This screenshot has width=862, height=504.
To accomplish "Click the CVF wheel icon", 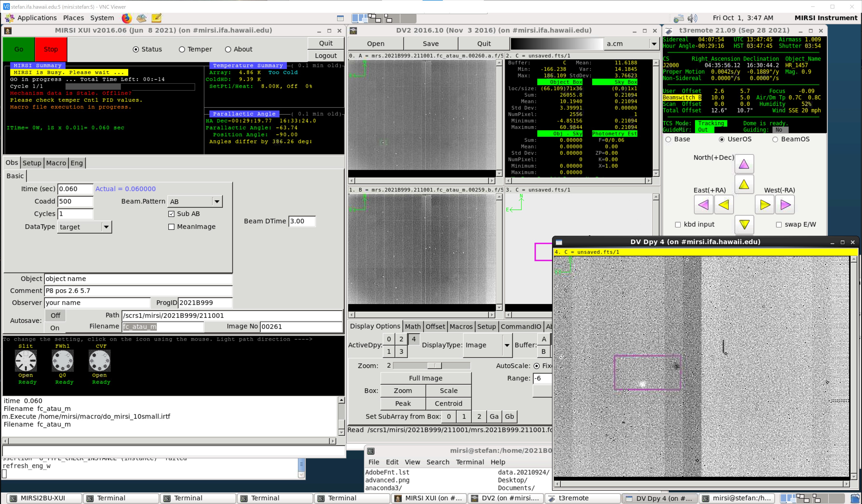I will click(99, 361).
